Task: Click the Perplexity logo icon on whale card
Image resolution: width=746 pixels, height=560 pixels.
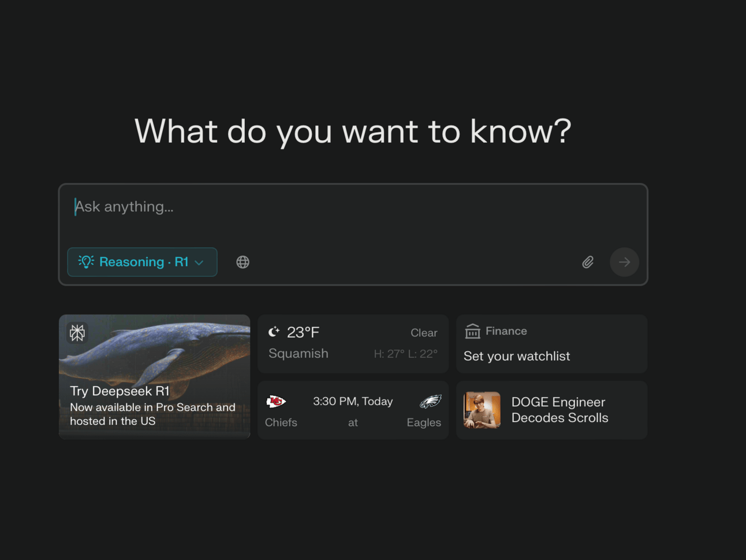Action: [77, 333]
